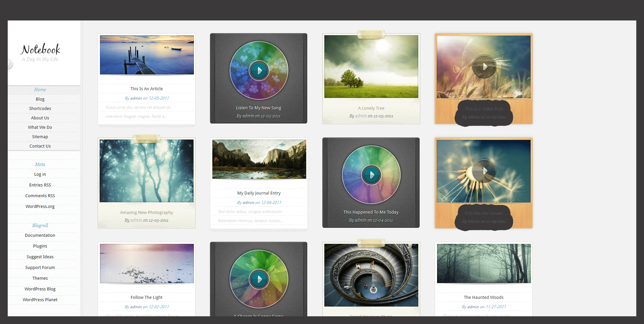Click admin author on This Is An Article
This screenshot has width=644, height=324.
136,98
